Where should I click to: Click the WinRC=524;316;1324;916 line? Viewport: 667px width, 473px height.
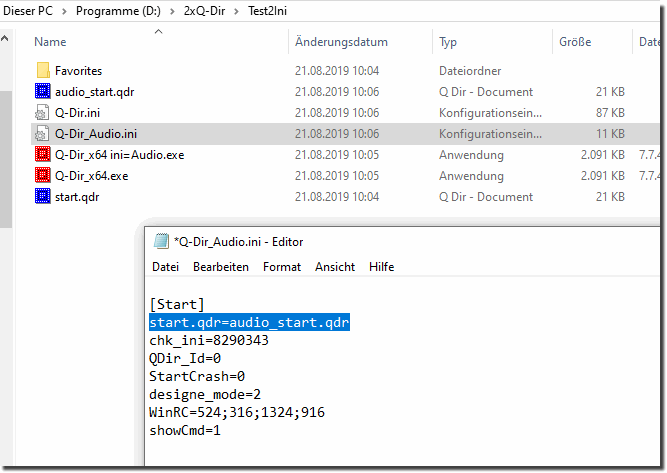click(x=237, y=412)
